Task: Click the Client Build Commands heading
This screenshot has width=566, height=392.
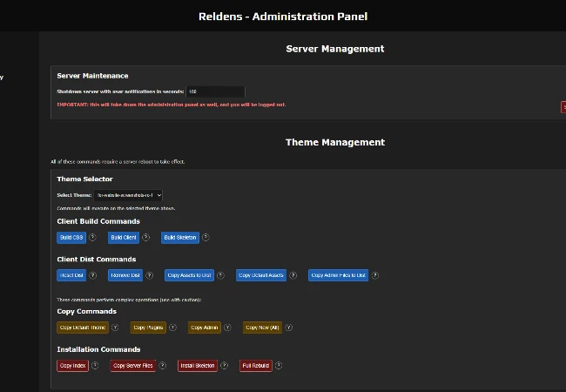Action: (98, 221)
